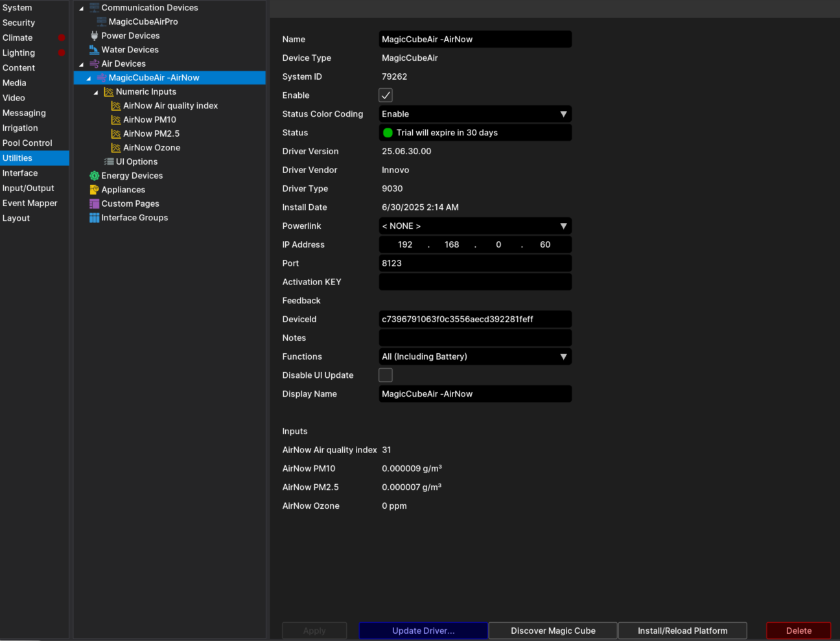This screenshot has height=641, width=840.
Task: Open the Pool Control section
Action: point(34,143)
